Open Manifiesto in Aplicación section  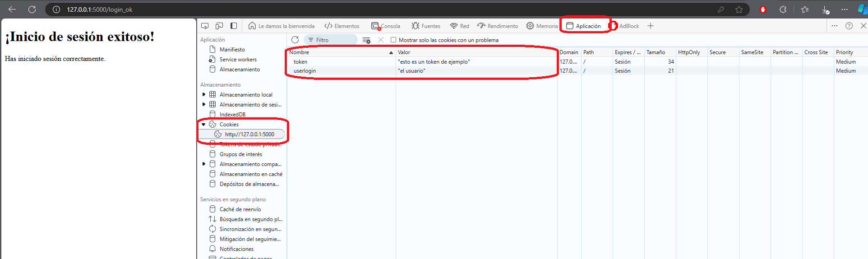tap(232, 50)
